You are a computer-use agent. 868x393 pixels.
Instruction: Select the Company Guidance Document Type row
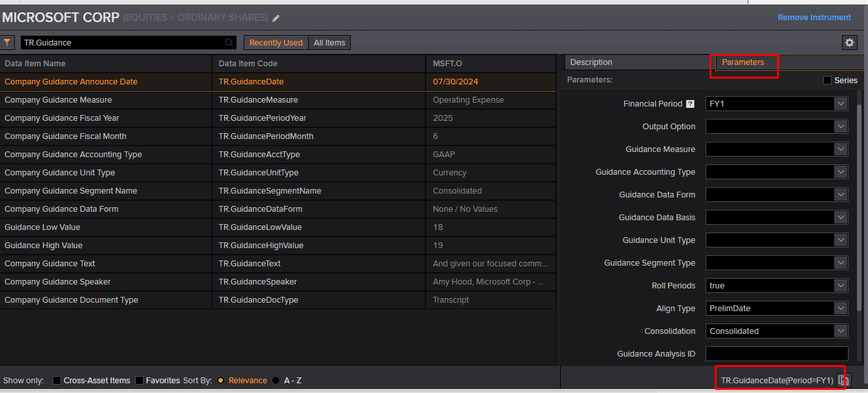[x=278, y=300]
